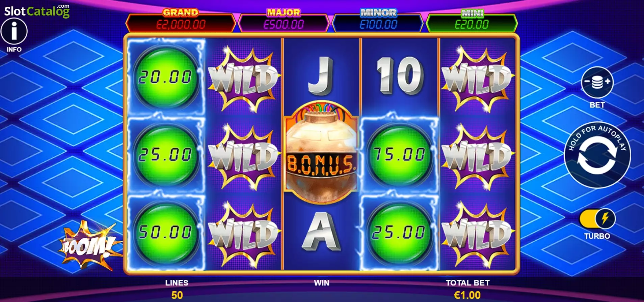Viewport: 644px width, 302px height.
Task: Select the green 20.00 orb
Action: coord(165,77)
